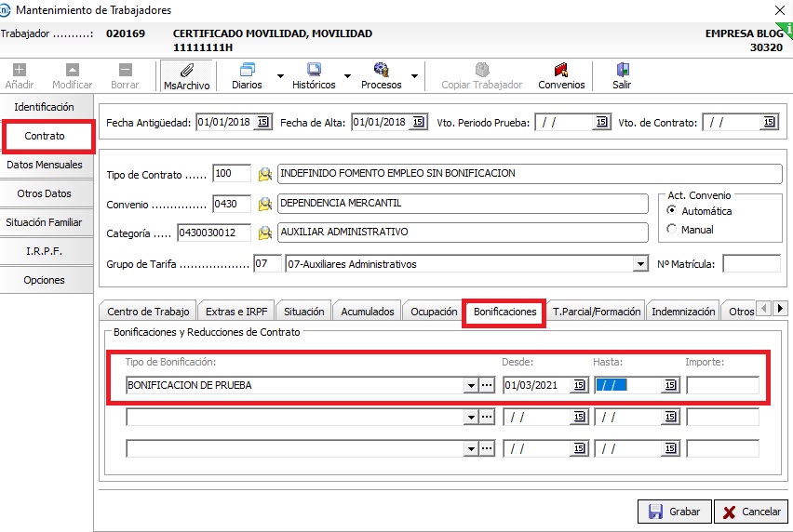793x532 pixels.
Task: Click Tipo de Contrato code field 100
Action: click(232, 173)
